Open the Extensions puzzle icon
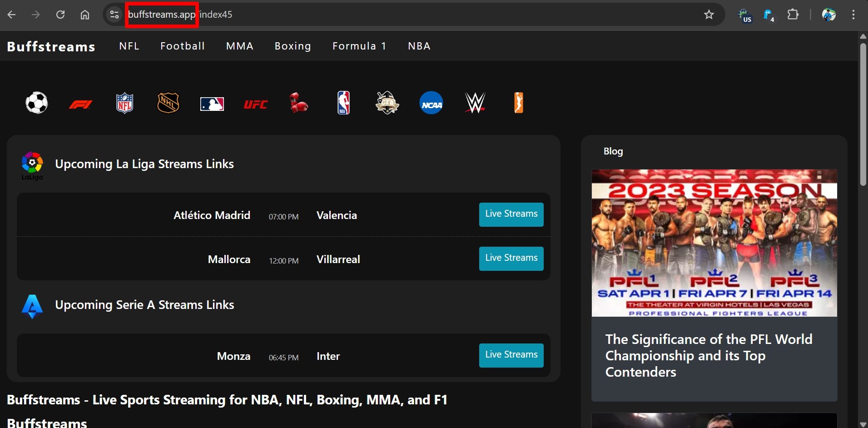 (x=793, y=15)
